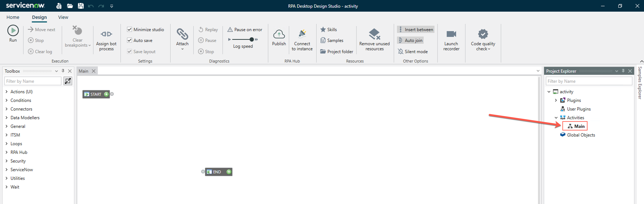Toggle the Auto join option
Image resolution: width=644 pixels, height=204 pixels.
(x=410, y=40)
